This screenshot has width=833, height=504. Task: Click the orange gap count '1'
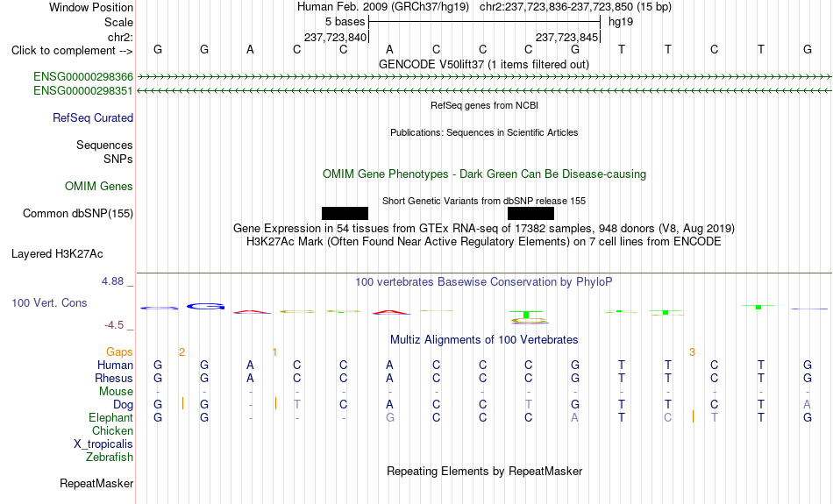[x=274, y=352]
